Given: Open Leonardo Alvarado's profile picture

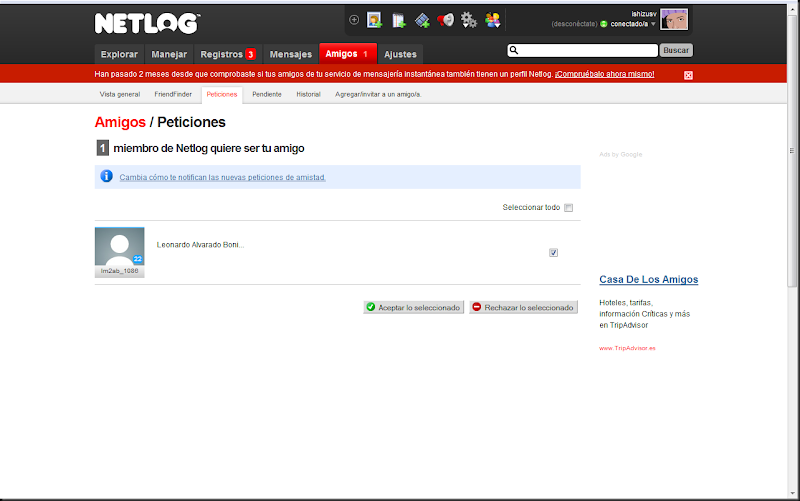Looking at the screenshot, I should 119,246.
